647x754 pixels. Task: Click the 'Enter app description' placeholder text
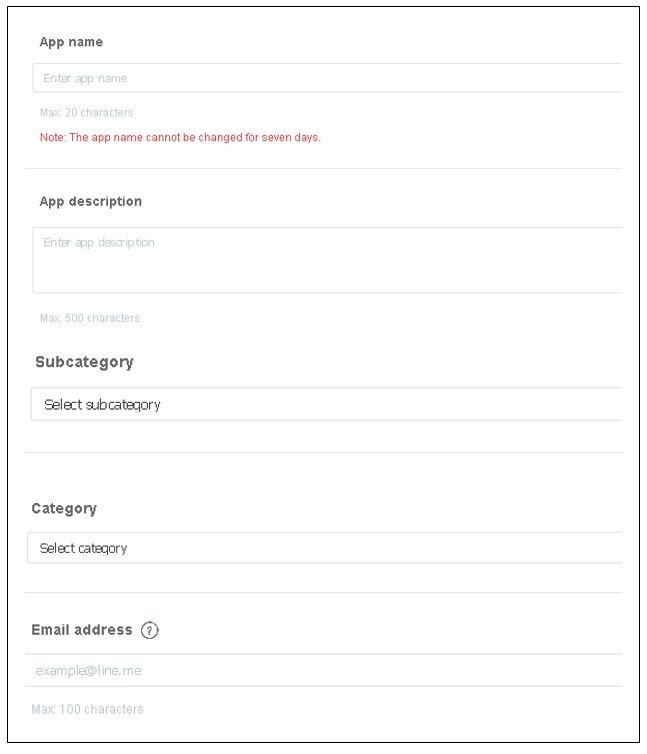pyautogui.click(x=99, y=243)
